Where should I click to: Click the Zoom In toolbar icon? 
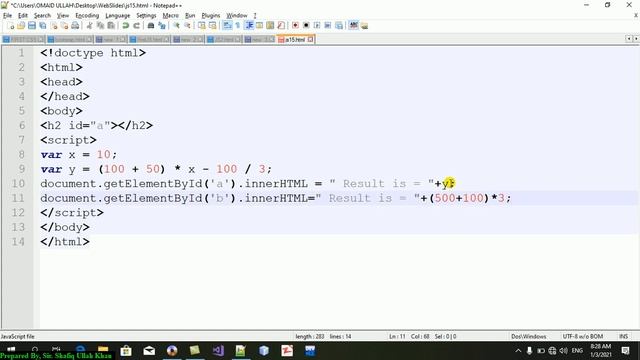pos(176,26)
